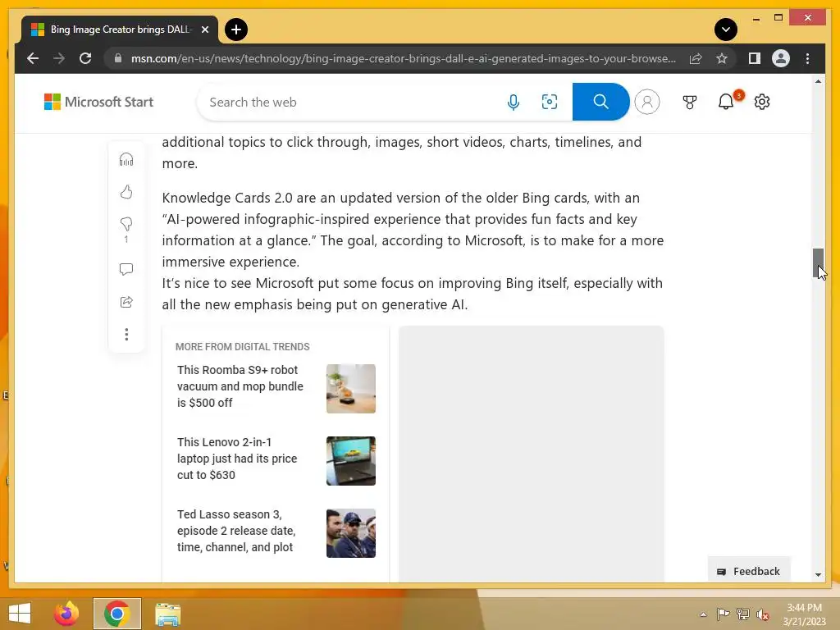Dislike the article with thumbs down

coord(126,224)
